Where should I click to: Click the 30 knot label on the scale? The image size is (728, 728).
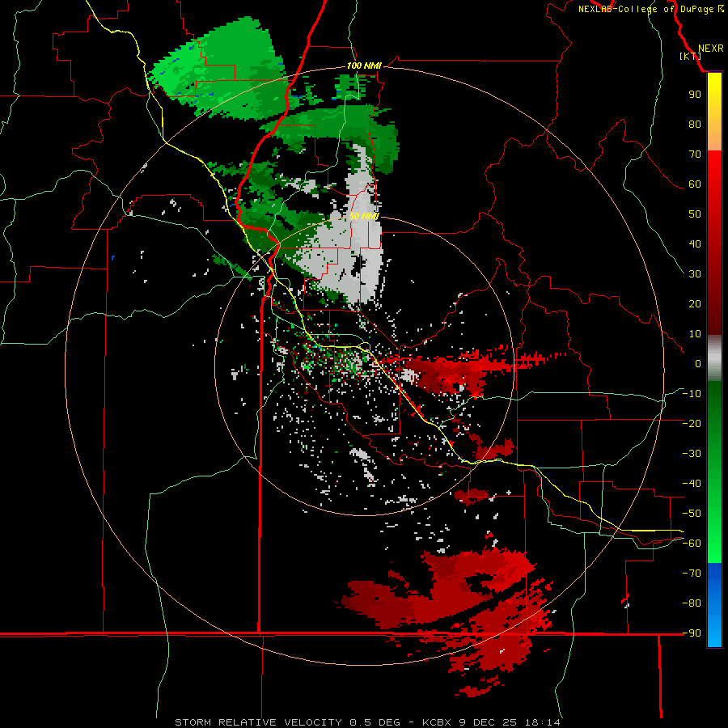[x=695, y=274]
